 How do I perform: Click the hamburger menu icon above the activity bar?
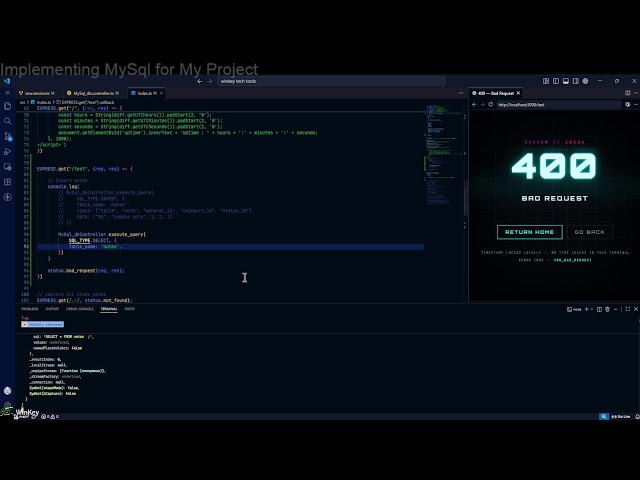click(7, 93)
